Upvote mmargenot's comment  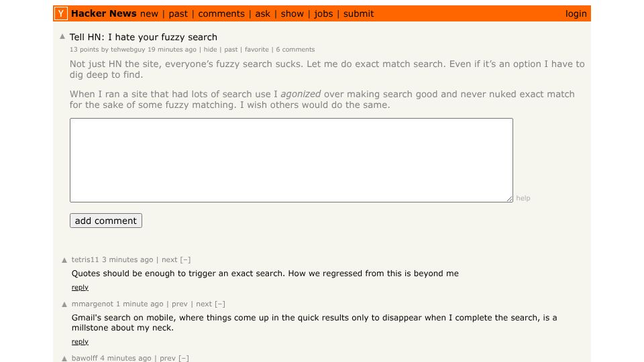click(x=64, y=304)
